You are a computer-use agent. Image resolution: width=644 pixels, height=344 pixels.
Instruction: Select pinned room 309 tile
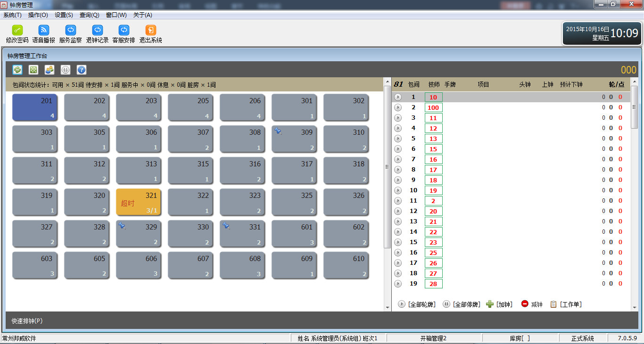pyautogui.click(x=294, y=139)
